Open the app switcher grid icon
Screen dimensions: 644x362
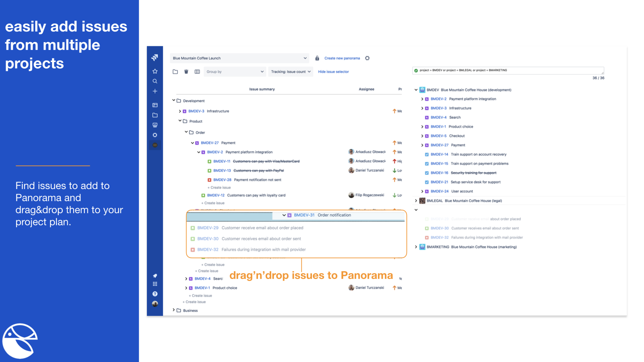[155, 284]
